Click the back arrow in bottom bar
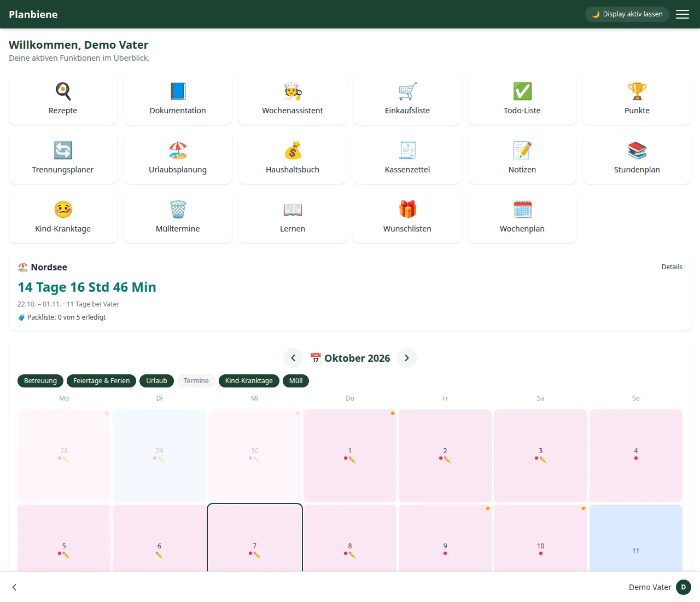 (x=14, y=587)
